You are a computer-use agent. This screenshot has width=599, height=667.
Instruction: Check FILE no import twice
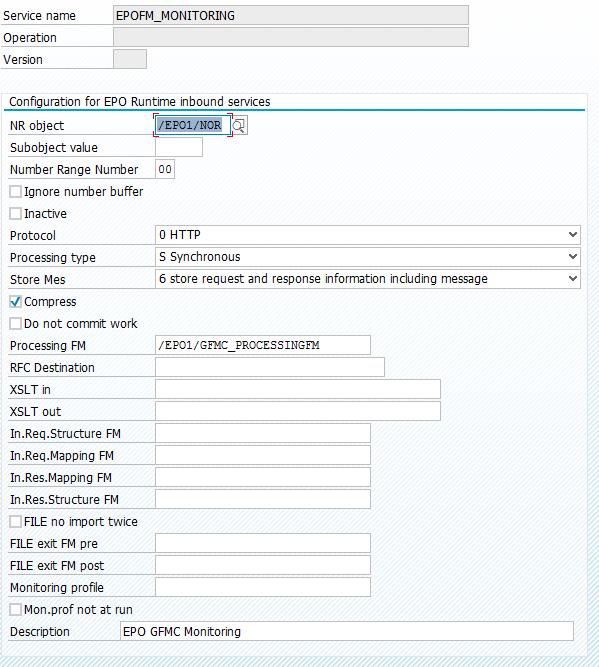(16, 522)
